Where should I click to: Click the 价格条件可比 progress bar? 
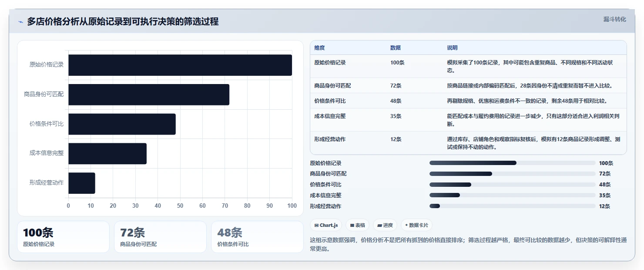513,185
